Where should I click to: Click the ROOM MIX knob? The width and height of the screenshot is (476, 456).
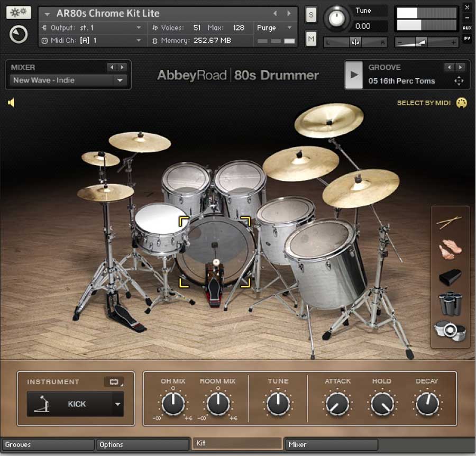pyautogui.click(x=218, y=404)
